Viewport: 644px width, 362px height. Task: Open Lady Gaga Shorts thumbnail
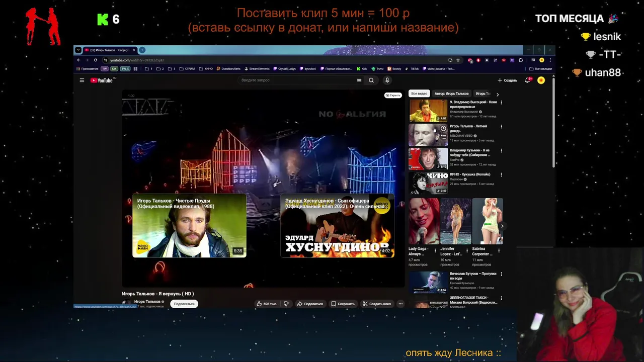[x=424, y=221]
